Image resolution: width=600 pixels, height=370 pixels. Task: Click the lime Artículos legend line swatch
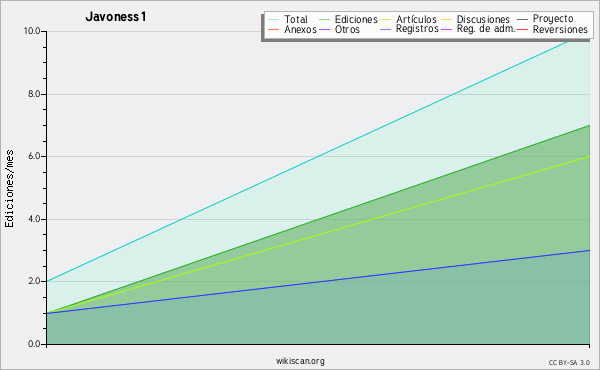coord(385,19)
